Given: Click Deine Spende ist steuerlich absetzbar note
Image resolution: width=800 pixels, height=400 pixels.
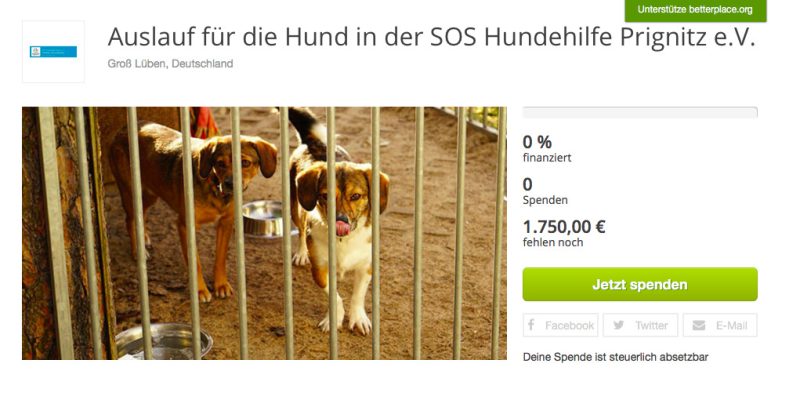Looking at the screenshot, I should tap(615, 357).
